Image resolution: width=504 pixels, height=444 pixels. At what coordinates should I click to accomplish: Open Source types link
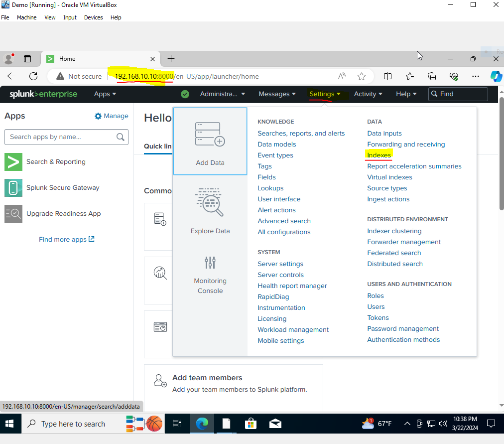[387, 188]
